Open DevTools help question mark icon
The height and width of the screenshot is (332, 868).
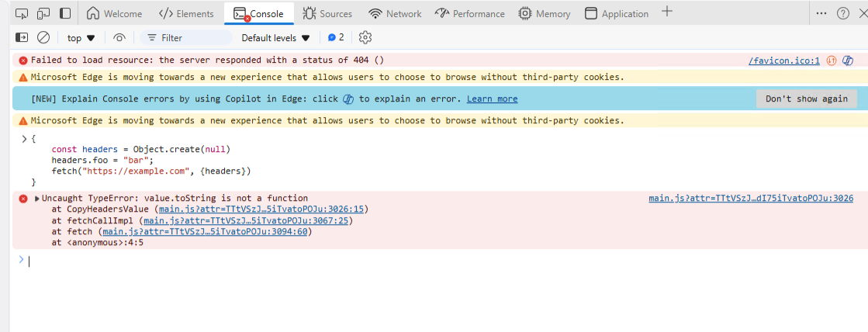pyautogui.click(x=842, y=13)
